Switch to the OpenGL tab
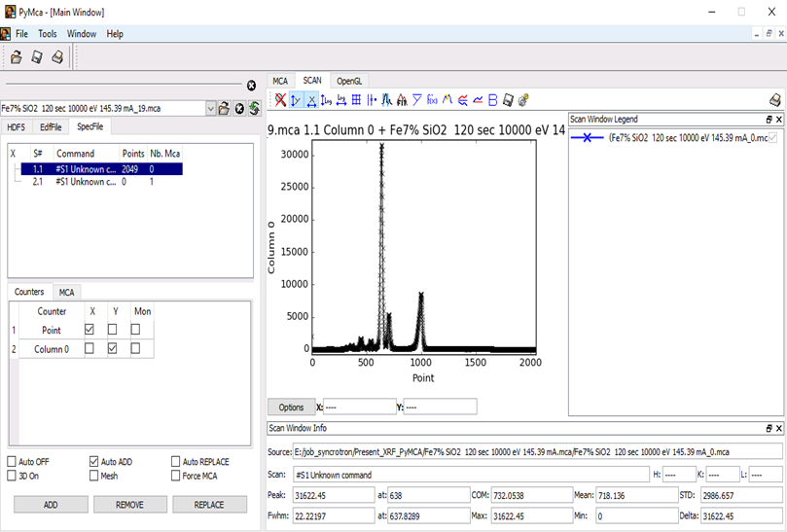The height and width of the screenshot is (532, 787). [349, 81]
